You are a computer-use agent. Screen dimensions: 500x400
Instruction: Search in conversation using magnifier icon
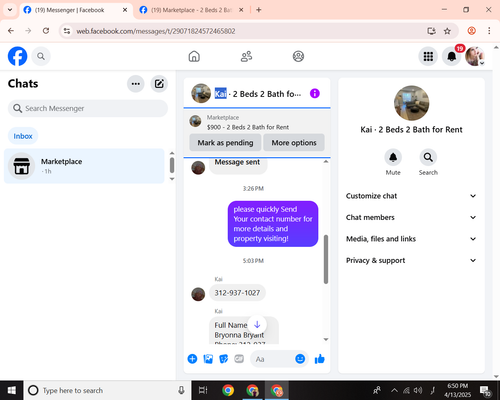pyautogui.click(x=428, y=157)
